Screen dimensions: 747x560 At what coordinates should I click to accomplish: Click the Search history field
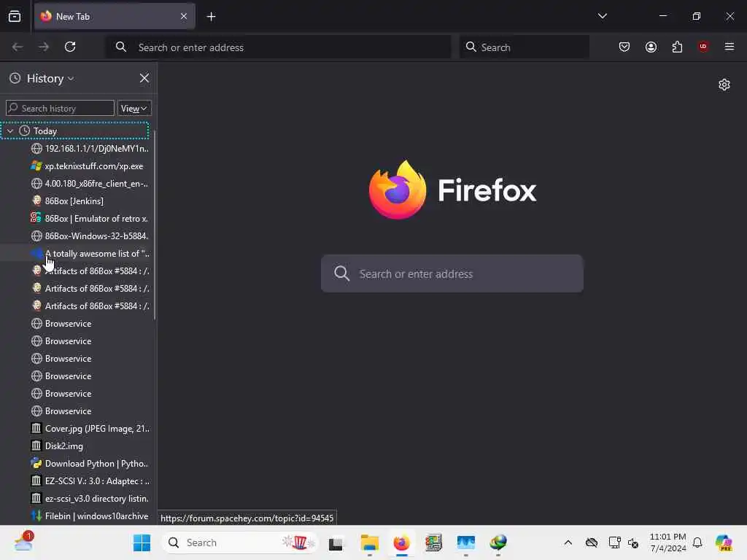click(60, 108)
